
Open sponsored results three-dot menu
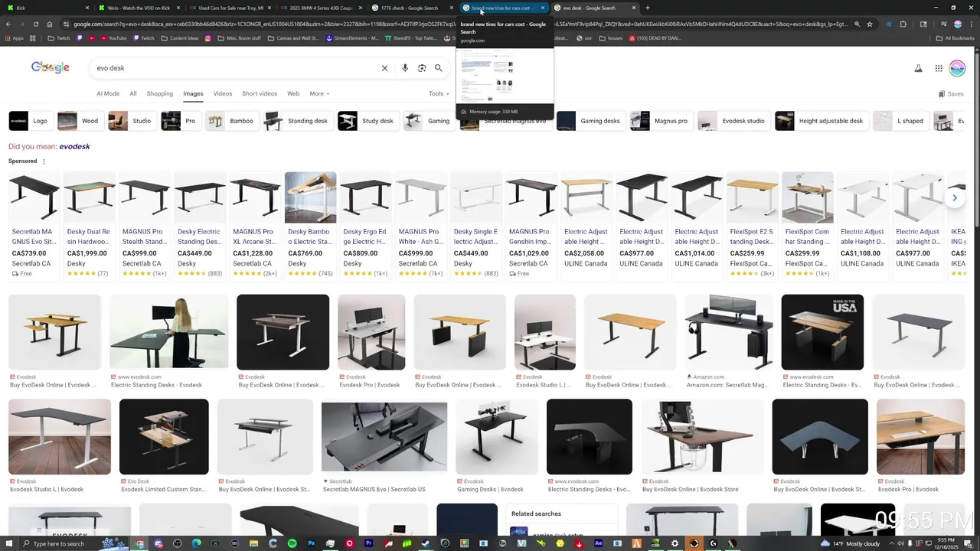point(44,161)
